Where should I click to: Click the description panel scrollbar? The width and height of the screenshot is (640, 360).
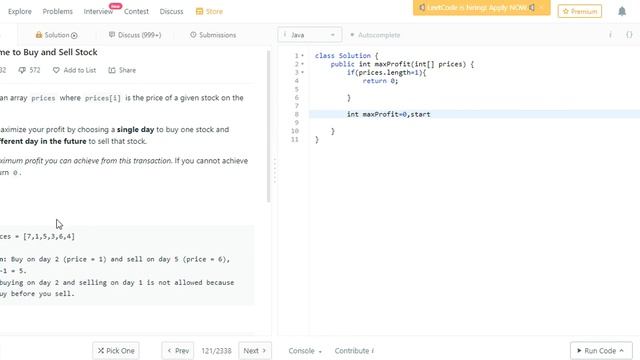(269, 127)
